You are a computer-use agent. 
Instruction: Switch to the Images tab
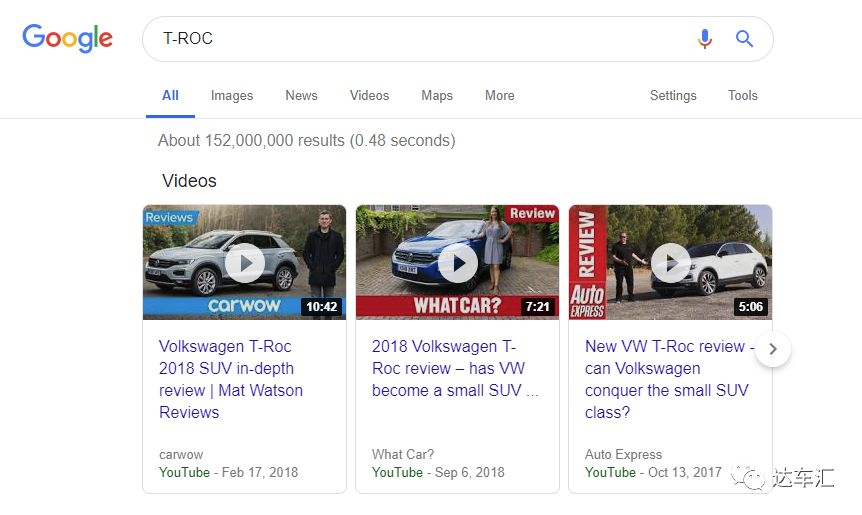point(232,96)
